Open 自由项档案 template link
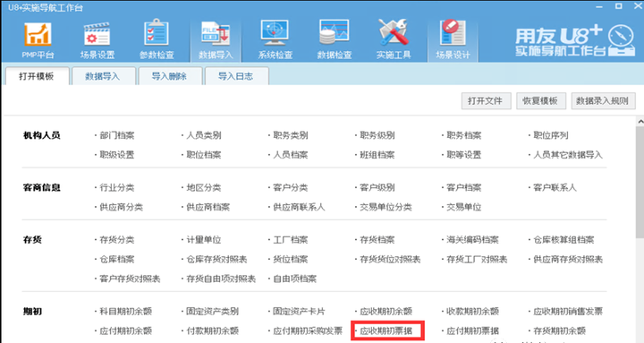Image resolution: width=644 pixels, height=343 pixels. click(294, 279)
